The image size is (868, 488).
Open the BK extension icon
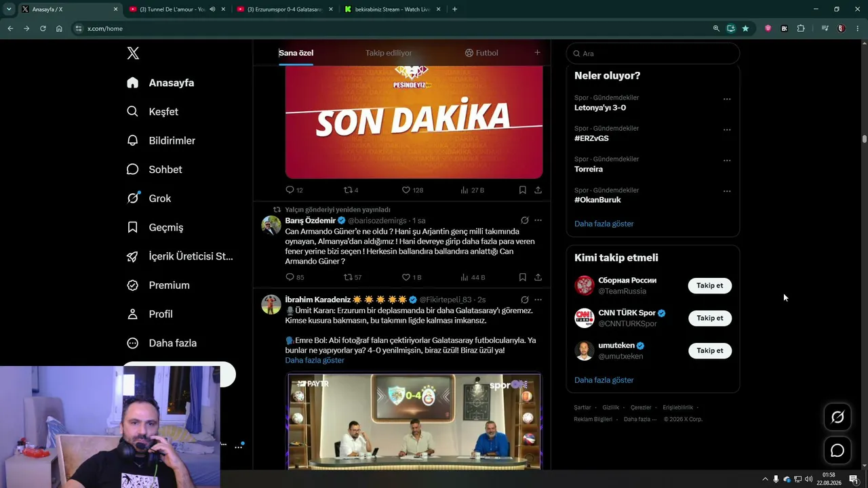pyautogui.click(x=785, y=28)
